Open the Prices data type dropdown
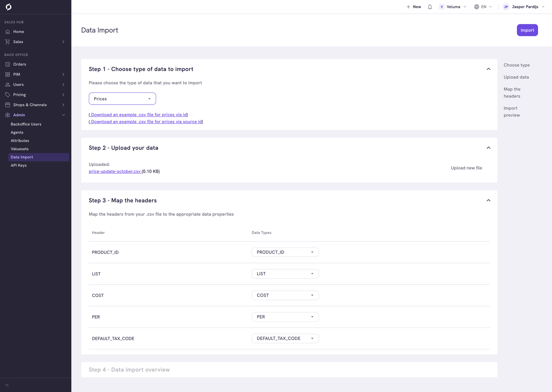The width and height of the screenshot is (552, 392). coord(122,99)
